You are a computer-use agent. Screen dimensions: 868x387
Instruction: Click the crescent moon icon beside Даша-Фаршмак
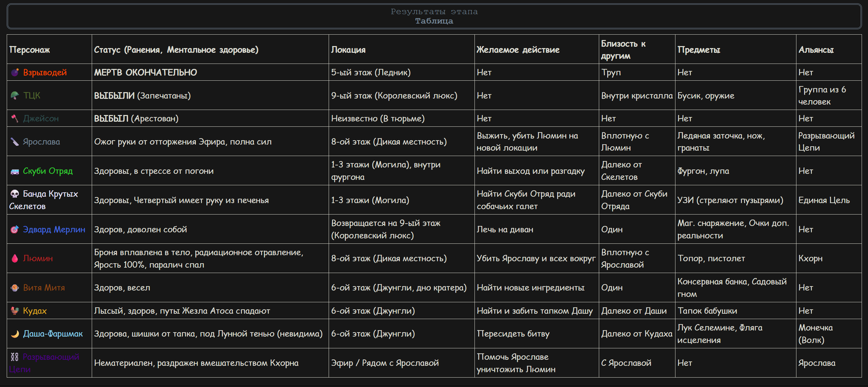14,334
